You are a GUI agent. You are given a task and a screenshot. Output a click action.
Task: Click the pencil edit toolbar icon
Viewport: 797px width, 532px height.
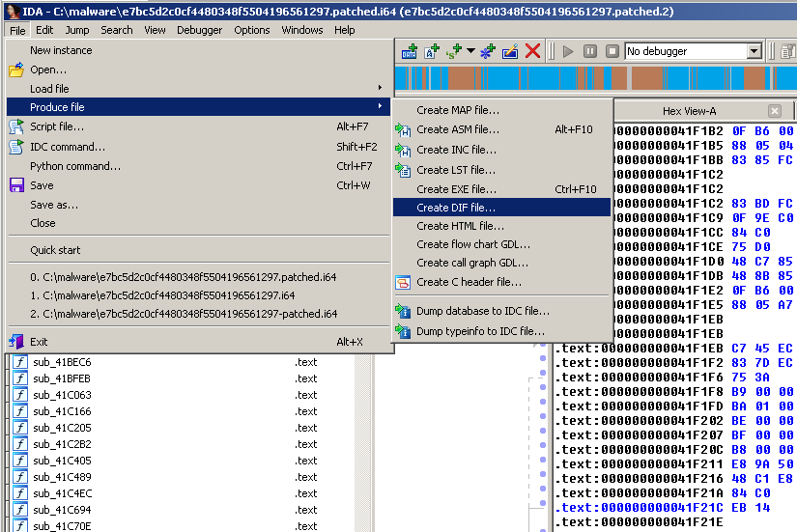[510, 51]
